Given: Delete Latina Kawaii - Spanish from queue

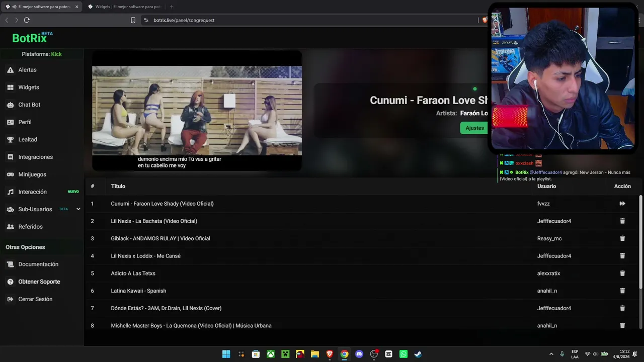Looking at the screenshot, I should [622, 291].
